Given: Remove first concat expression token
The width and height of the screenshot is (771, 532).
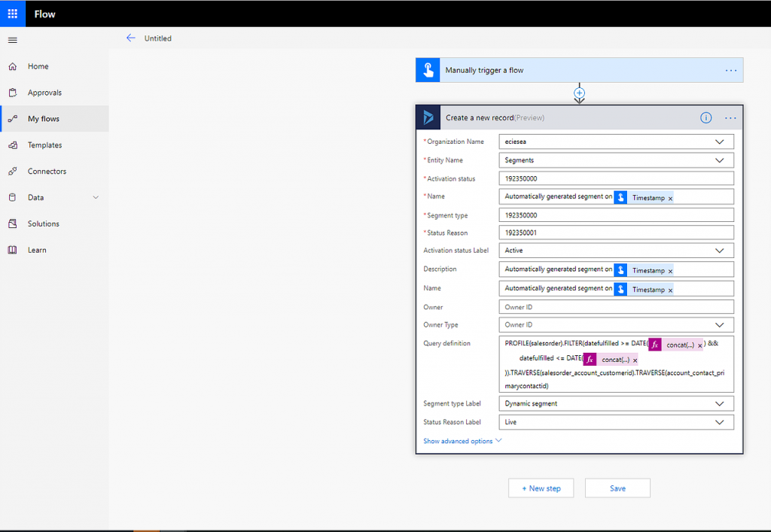Looking at the screenshot, I should (699, 346).
